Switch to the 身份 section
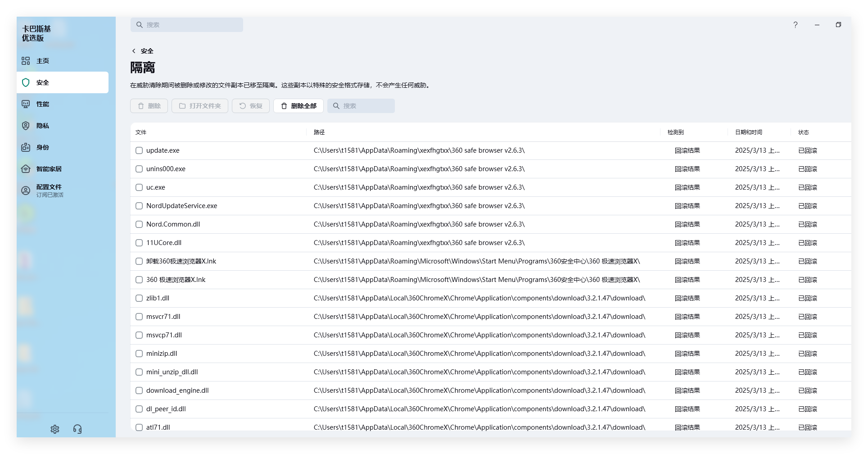868x454 pixels. pos(63,147)
